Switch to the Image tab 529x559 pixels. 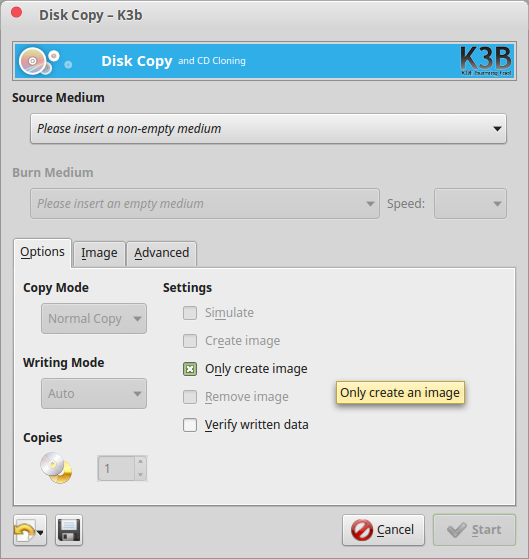99,253
